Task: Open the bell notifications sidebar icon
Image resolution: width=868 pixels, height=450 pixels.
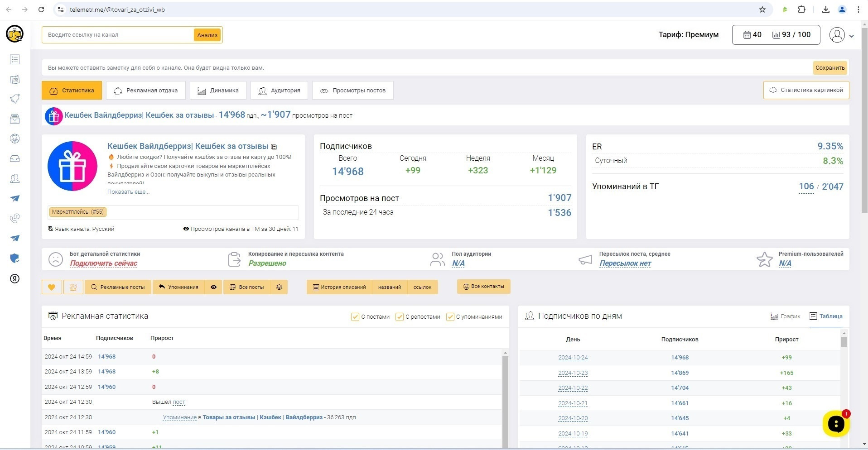Action: coord(14,99)
